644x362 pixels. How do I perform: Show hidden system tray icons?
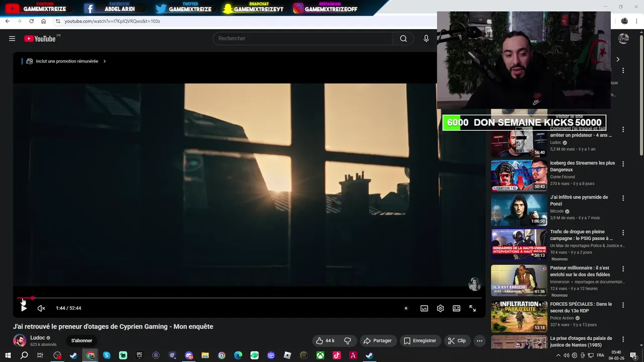pos(558,355)
